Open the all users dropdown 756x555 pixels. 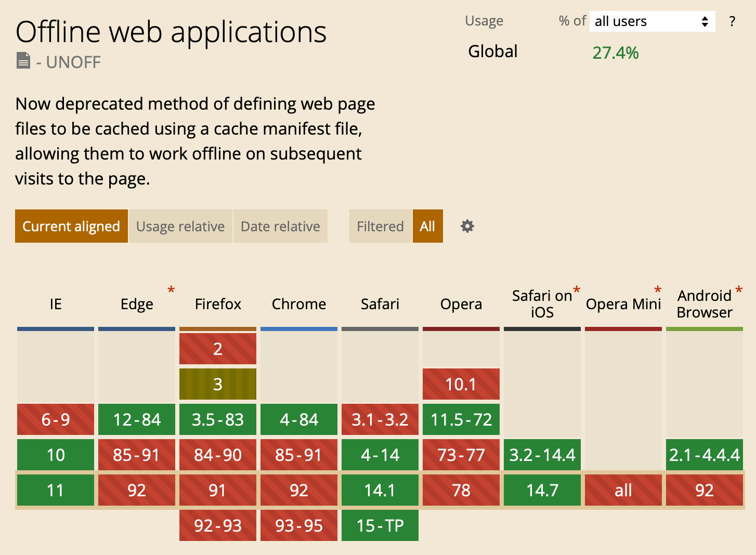652,21
